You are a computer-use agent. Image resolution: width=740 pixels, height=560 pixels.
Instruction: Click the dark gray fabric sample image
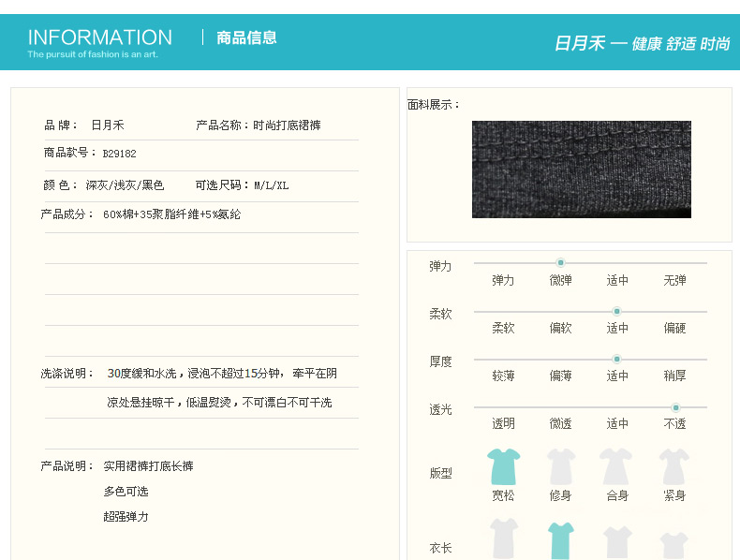582,169
